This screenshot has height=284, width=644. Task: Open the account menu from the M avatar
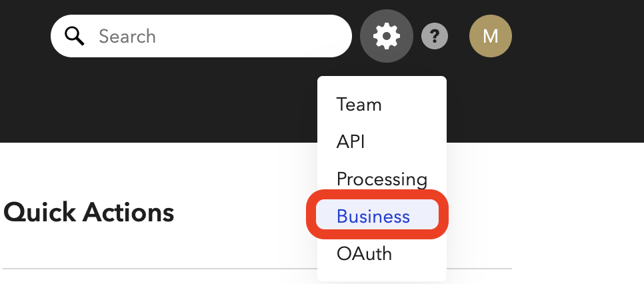click(x=491, y=36)
